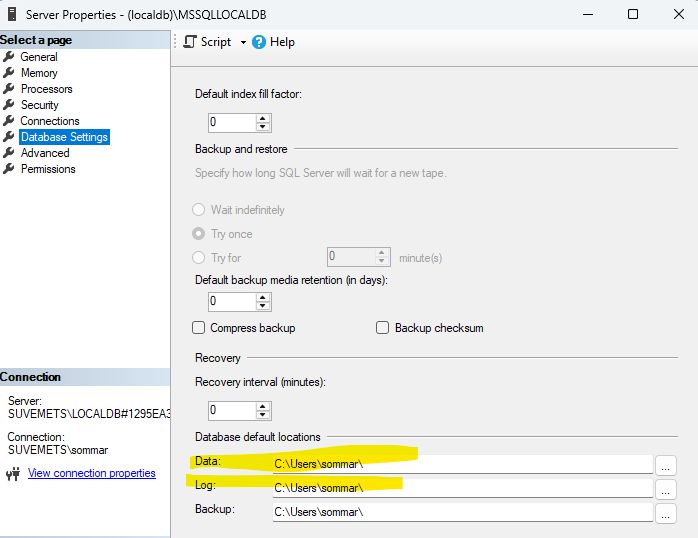Viewport: 698px width, 538px height.
Task: Click the Recovery interval minutes field
Action: [232, 410]
